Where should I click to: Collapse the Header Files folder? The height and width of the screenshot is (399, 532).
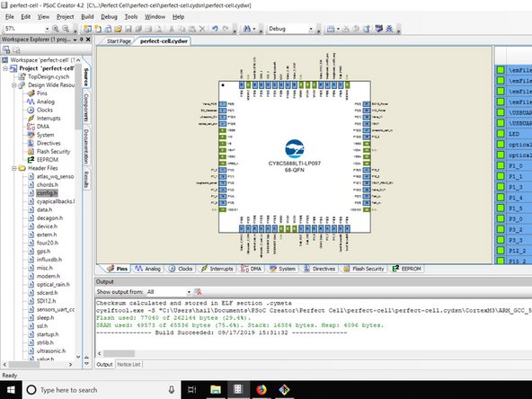point(14,168)
